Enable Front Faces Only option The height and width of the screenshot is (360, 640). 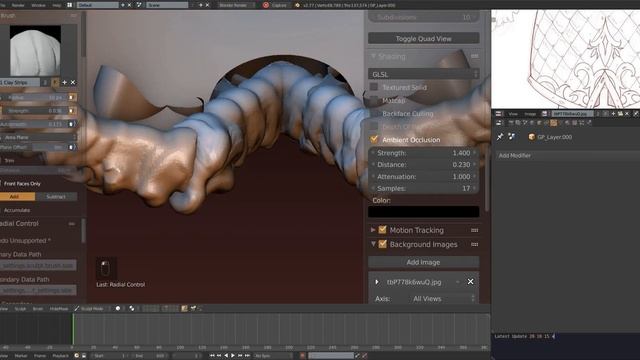[x=20, y=184]
